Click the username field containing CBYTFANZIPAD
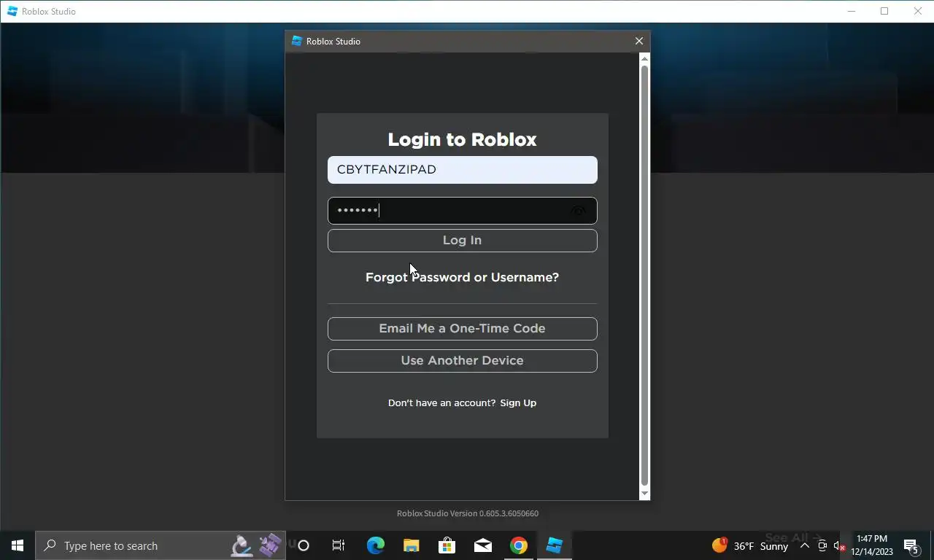The image size is (934, 560). click(x=462, y=170)
